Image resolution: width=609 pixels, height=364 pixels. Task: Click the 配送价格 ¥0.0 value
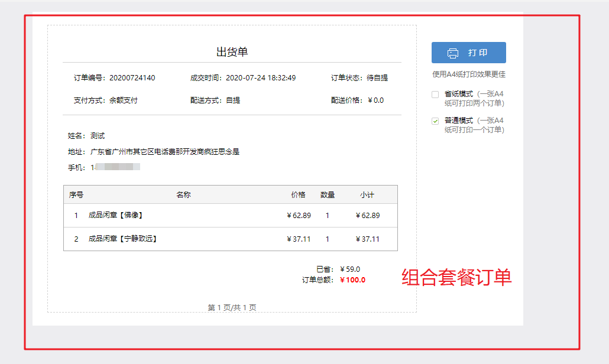coord(375,100)
